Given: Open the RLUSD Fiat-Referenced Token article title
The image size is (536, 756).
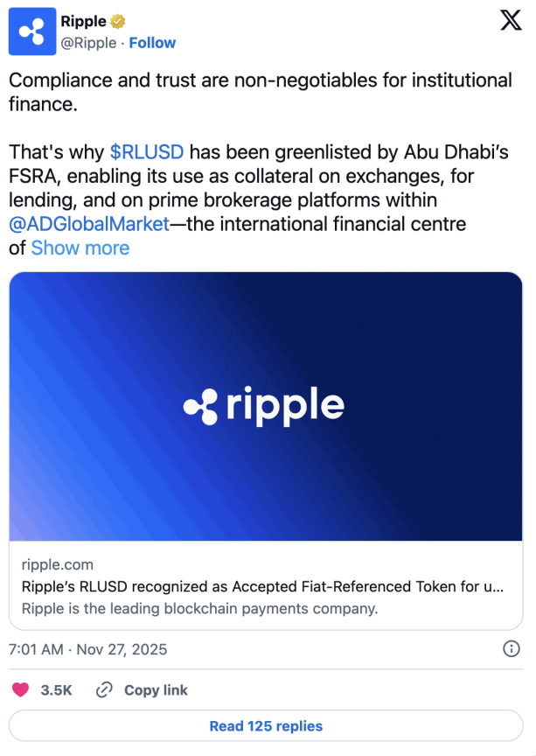Looking at the screenshot, I should [x=261, y=586].
